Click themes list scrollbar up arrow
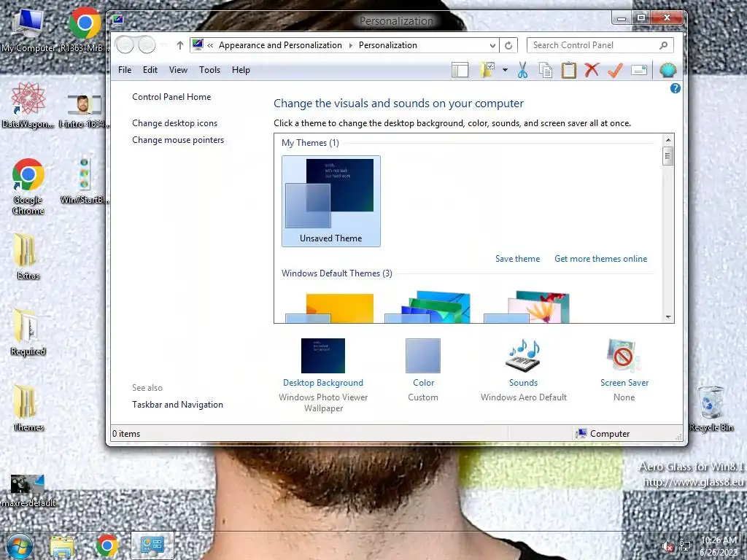747x560 pixels. tap(668, 140)
